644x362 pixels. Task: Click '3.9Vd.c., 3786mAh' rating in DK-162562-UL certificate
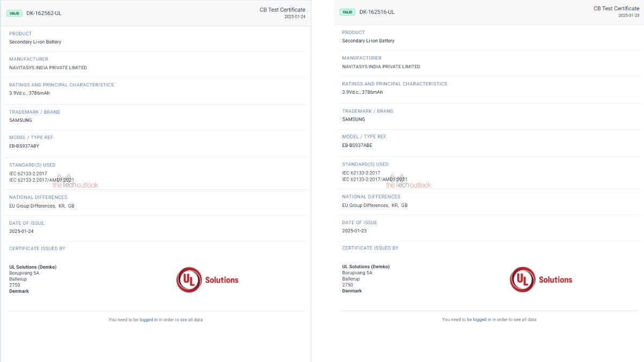point(30,93)
